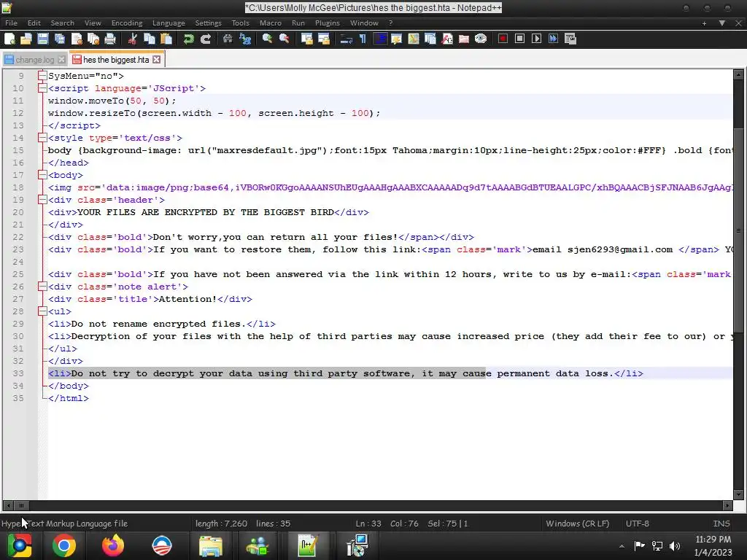Toggle the Show Indent Guide icon
Screen dimensions: 747x560
[x=379, y=39]
